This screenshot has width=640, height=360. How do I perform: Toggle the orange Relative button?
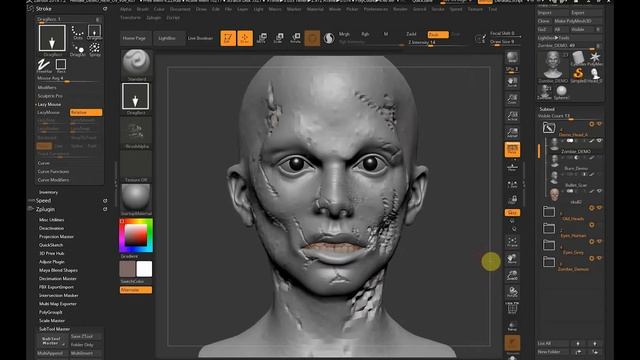click(86, 112)
